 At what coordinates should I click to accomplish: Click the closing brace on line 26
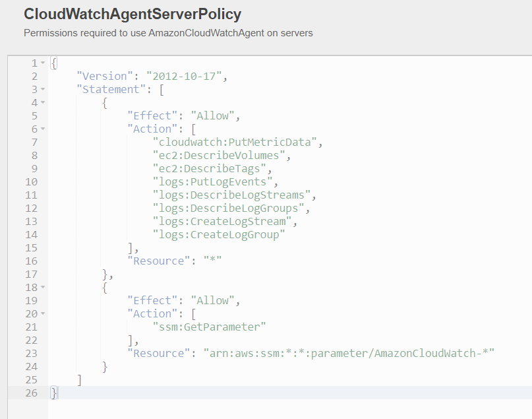pyautogui.click(x=53, y=393)
